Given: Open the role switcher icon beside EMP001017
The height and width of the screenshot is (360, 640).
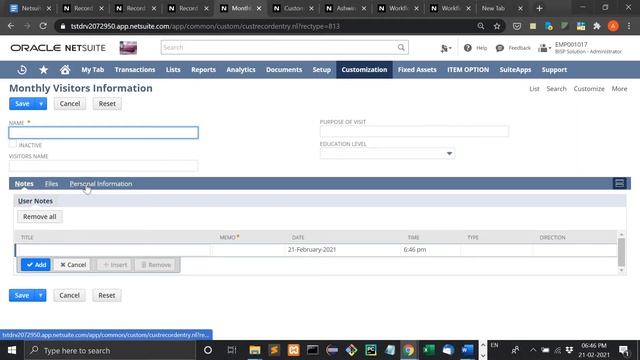Looking at the screenshot, I should 544,48.
